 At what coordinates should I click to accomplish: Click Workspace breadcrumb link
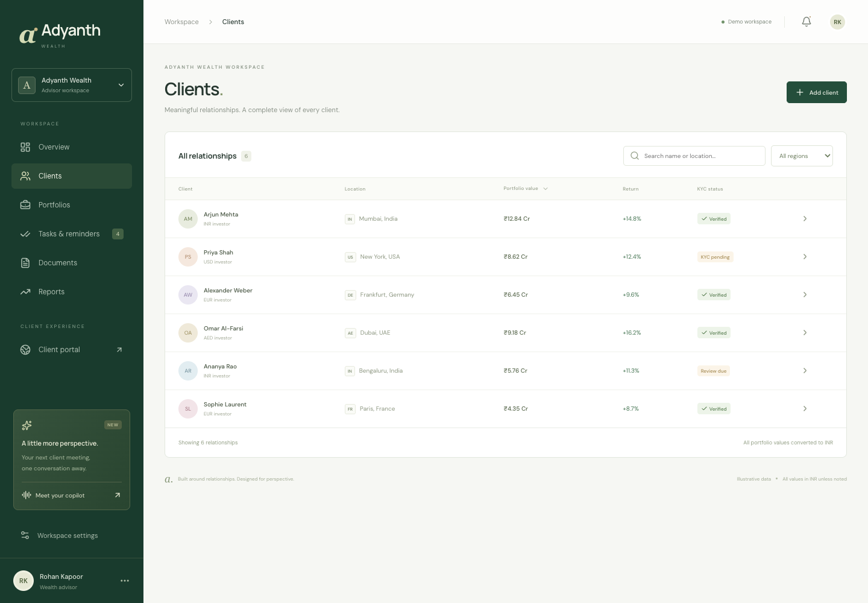tap(181, 22)
